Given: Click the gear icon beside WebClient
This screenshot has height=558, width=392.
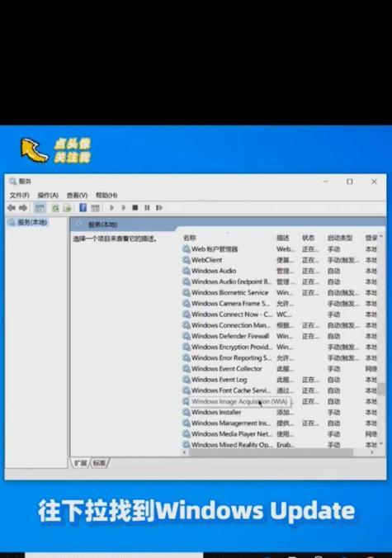Looking at the screenshot, I should (x=186, y=260).
